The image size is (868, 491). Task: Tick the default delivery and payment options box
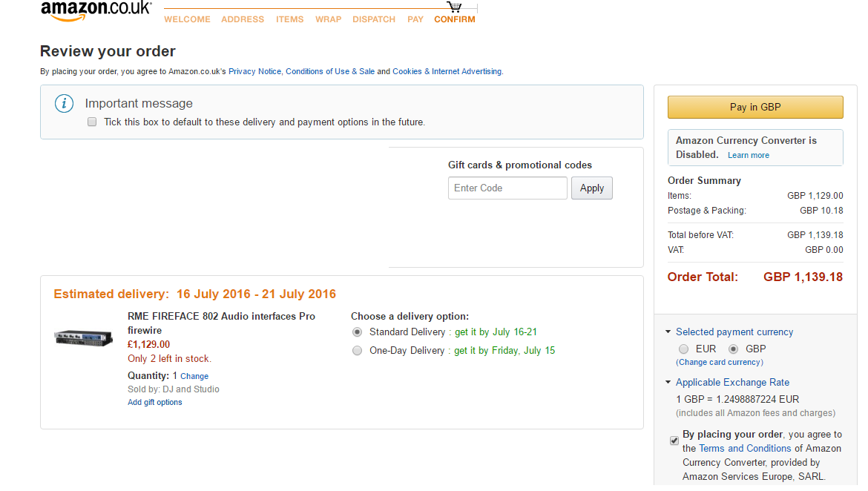pyautogui.click(x=92, y=122)
